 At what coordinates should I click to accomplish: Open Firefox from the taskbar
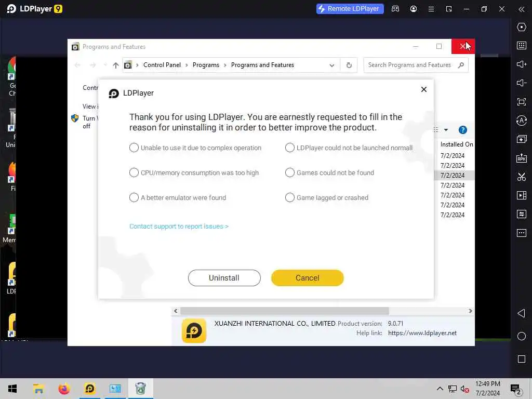(64, 389)
